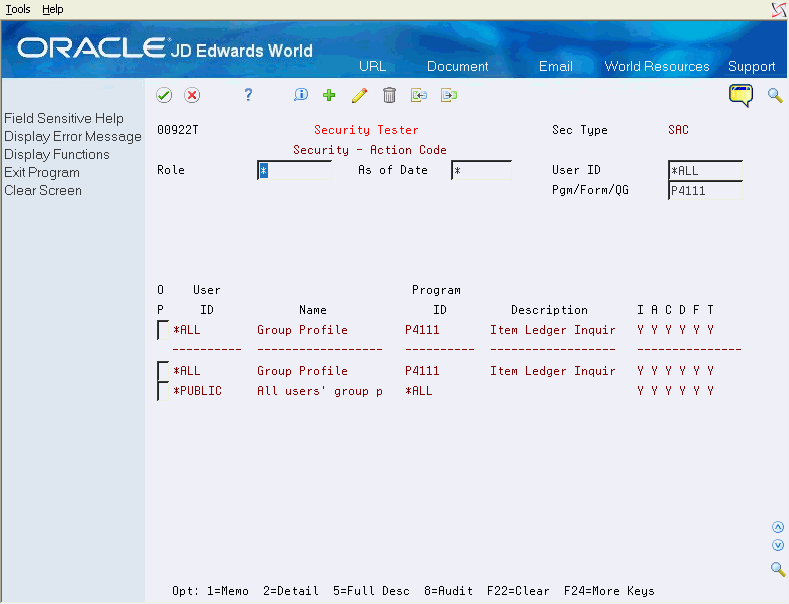Click F24=More Keys text

[x=609, y=591]
